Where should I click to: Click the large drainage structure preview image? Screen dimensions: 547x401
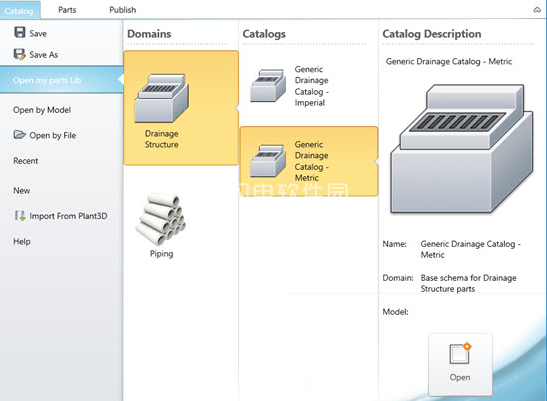(x=462, y=148)
